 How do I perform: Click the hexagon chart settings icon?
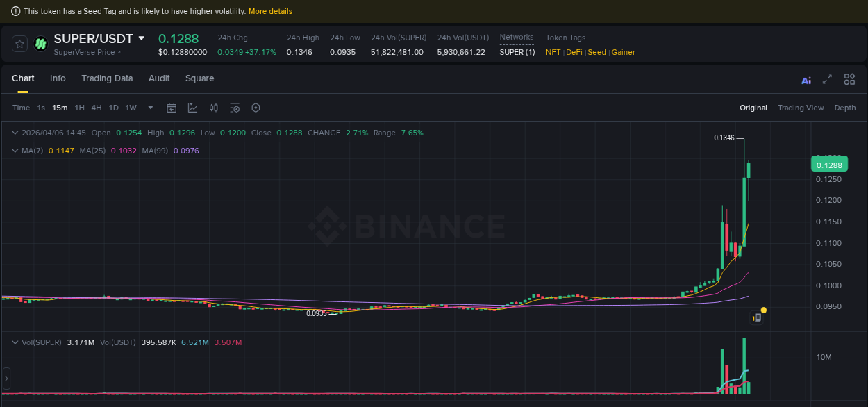(256, 108)
